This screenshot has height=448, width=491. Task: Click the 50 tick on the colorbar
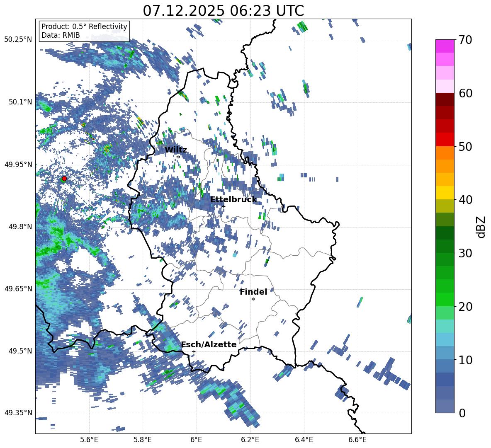pos(465,146)
